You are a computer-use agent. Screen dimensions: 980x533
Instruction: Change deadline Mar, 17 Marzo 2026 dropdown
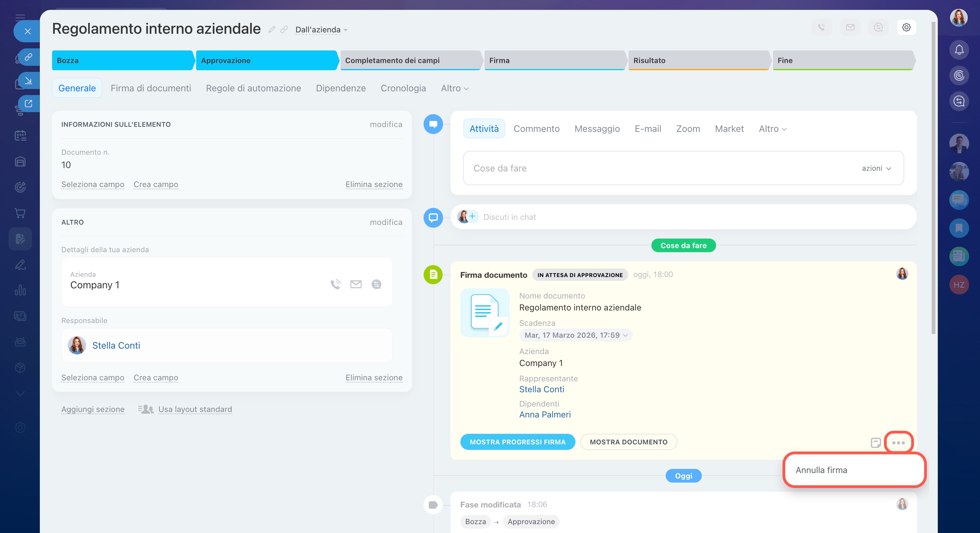[575, 335]
